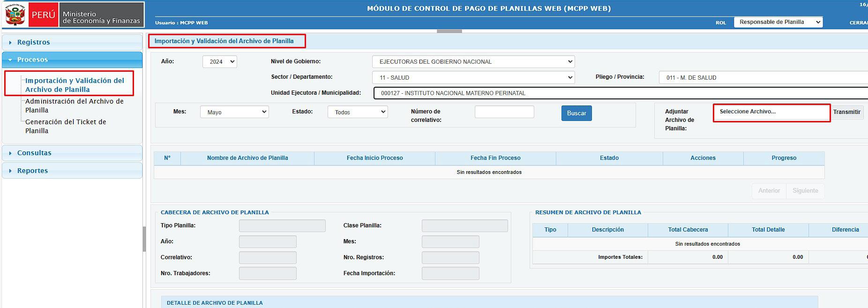Click the Diferencia column header
This screenshot has height=308, width=868.
(x=838, y=230)
